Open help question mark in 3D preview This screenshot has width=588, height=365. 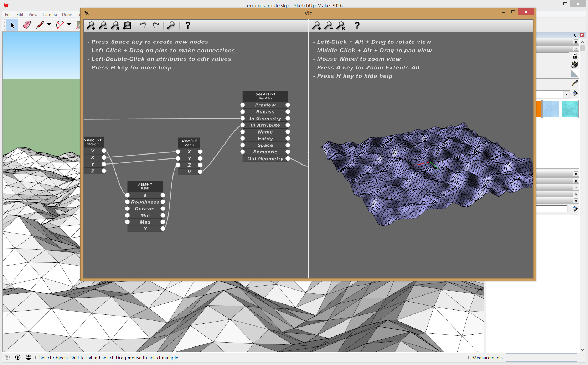tap(357, 26)
